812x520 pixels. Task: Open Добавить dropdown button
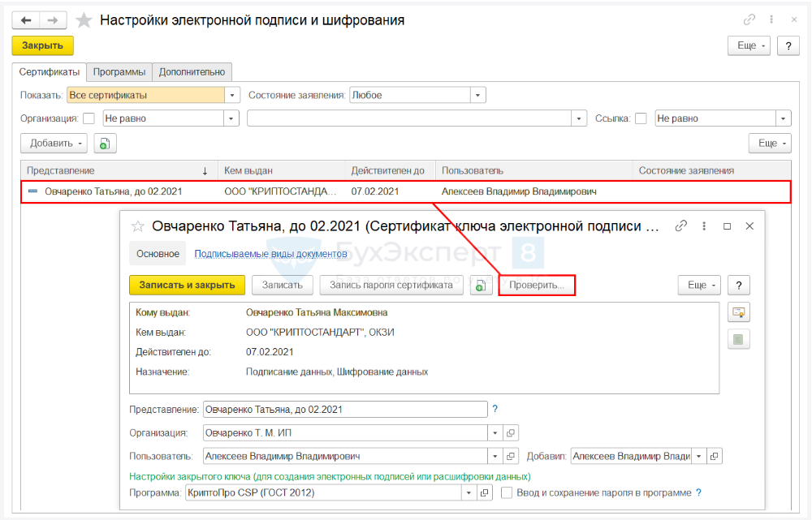pyautogui.click(x=54, y=144)
